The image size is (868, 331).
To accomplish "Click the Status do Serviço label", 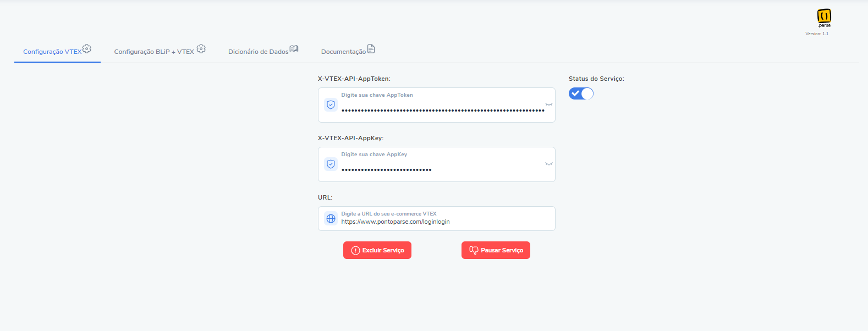I will pos(596,79).
